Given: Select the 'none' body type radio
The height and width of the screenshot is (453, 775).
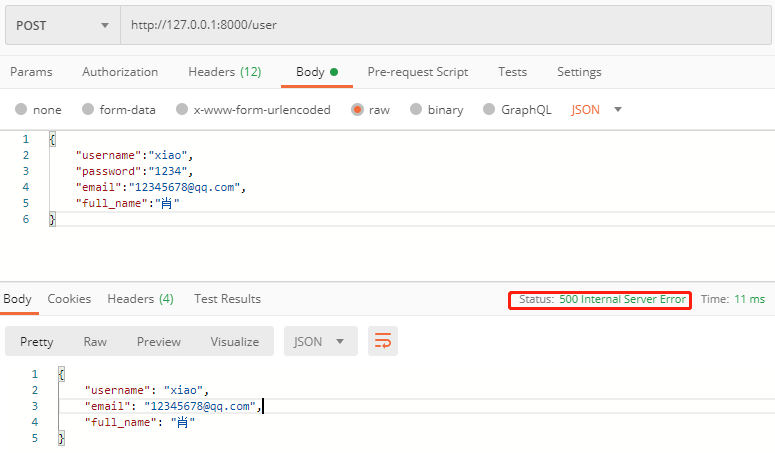Looking at the screenshot, I should tap(21, 110).
